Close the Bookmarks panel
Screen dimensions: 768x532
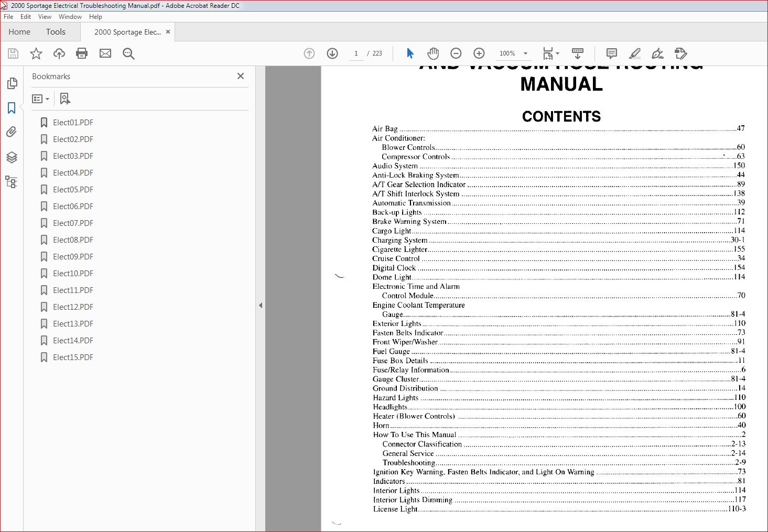coord(241,76)
